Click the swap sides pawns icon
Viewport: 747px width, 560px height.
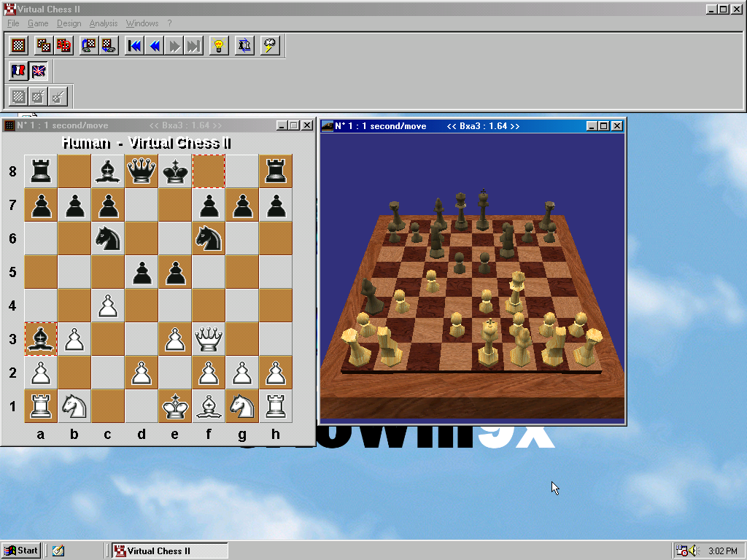[244, 46]
